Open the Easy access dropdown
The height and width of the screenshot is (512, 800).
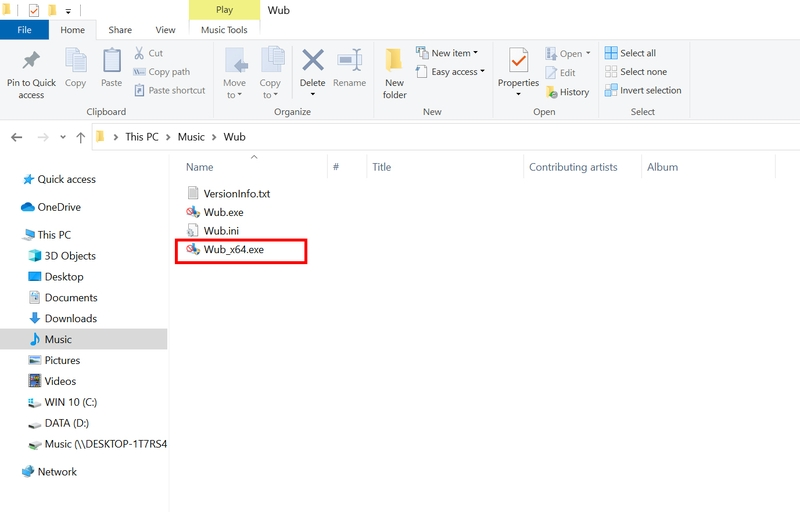[451, 72]
